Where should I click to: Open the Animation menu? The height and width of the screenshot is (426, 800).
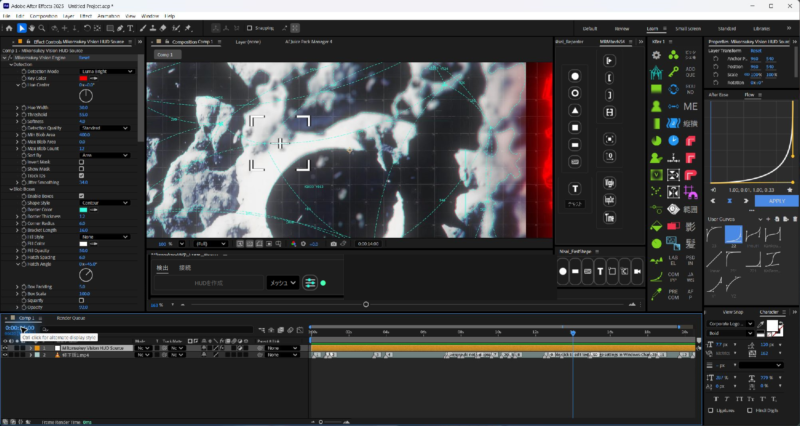109,16
